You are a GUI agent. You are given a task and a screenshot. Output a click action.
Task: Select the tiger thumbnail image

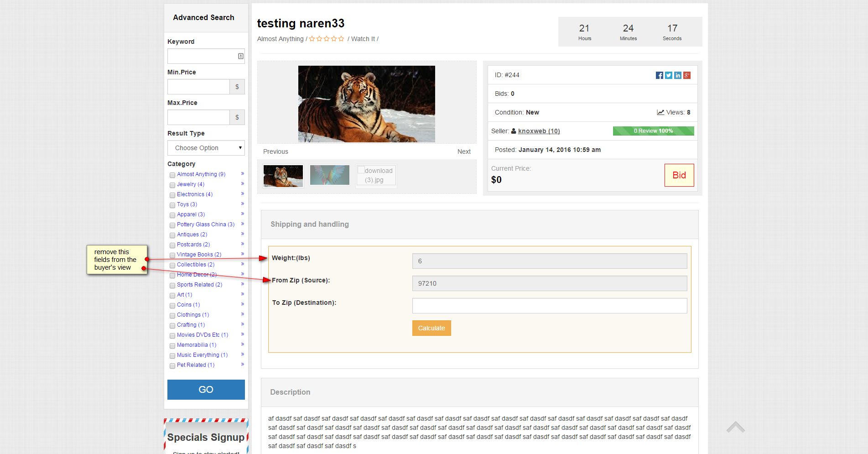pyautogui.click(x=283, y=176)
